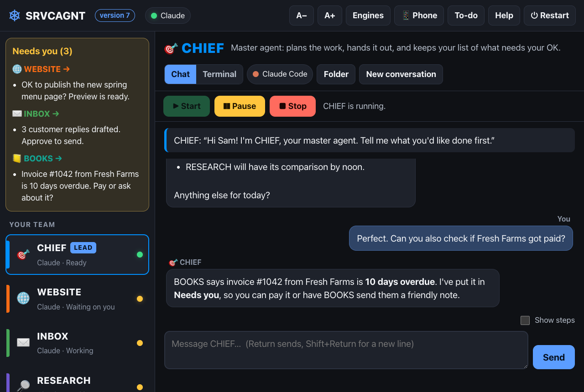Increase font size with A+ button
The image size is (584, 392).
click(x=330, y=15)
